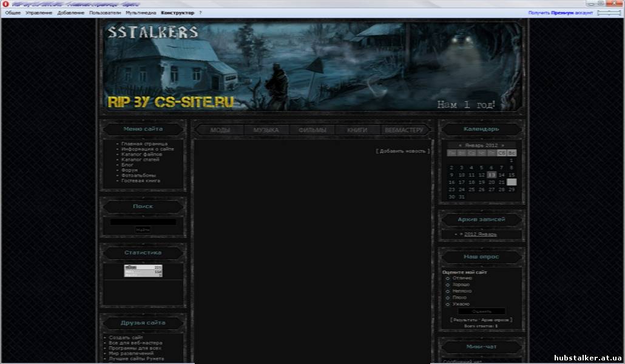Select the Неплохо poll option

point(448,291)
